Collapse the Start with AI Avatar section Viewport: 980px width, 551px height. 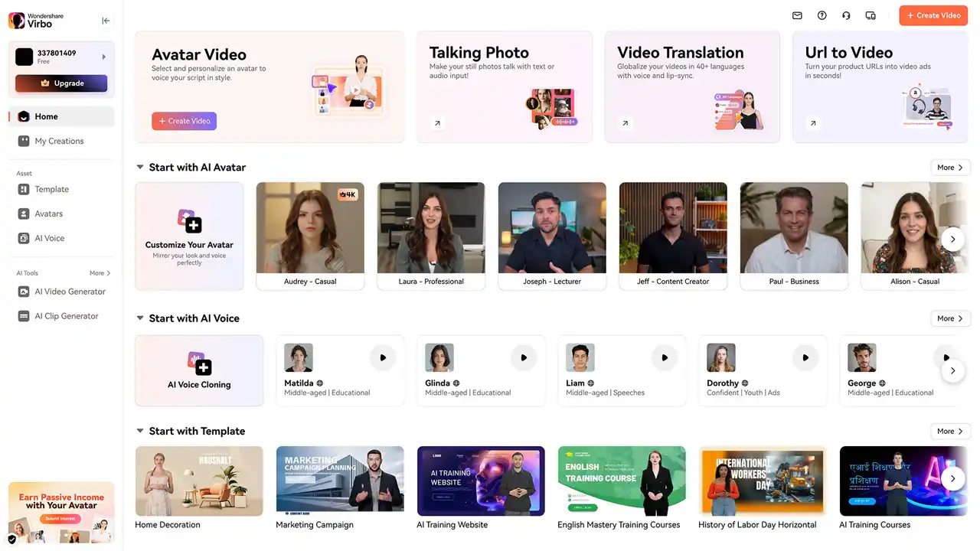point(140,167)
